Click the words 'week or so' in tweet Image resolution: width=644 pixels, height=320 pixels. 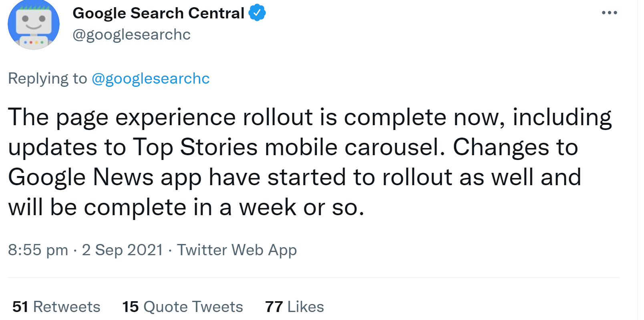coord(302,208)
